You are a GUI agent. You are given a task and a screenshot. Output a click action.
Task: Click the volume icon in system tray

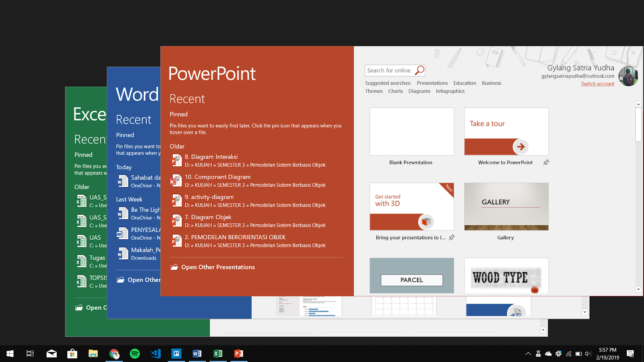pyautogui.click(x=588, y=354)
